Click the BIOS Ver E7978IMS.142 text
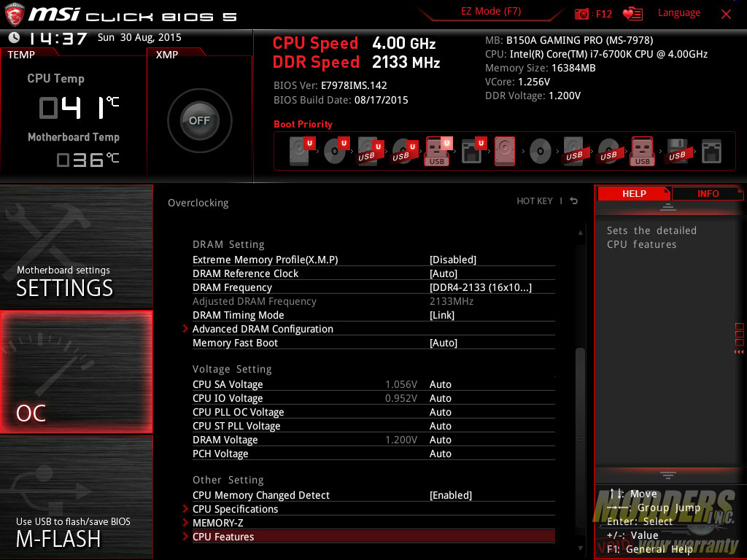747x560 pixels. [x=330, y=86]
